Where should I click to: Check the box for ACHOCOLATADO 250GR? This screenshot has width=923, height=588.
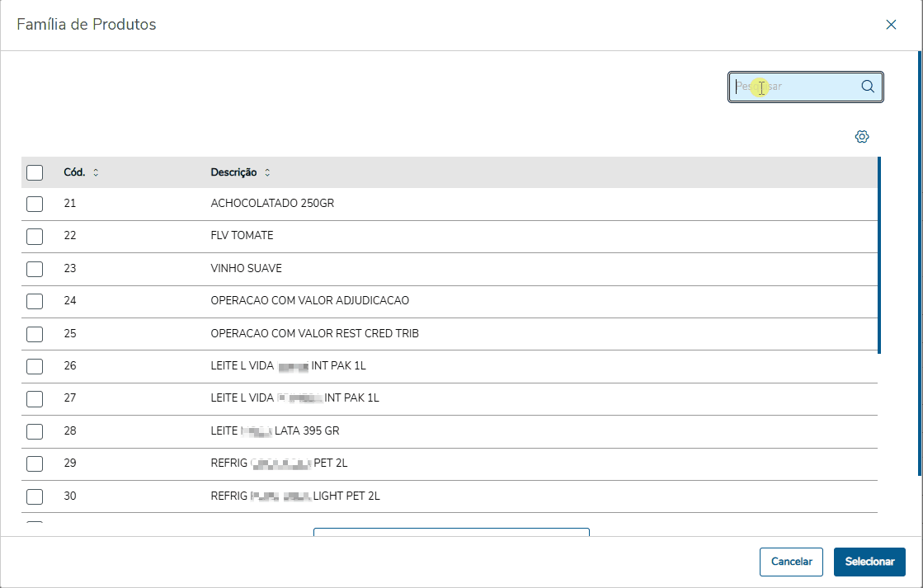(35, 204)
